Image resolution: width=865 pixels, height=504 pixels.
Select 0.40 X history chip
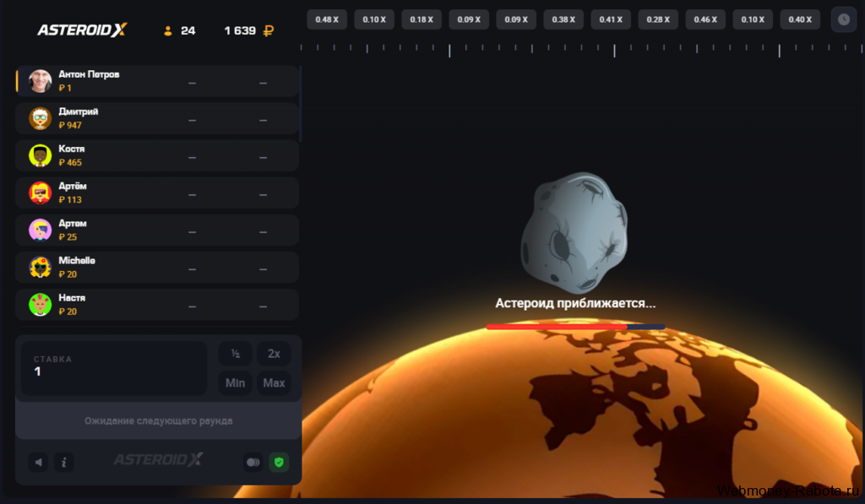pyautogui.click(x=800, y=20)
